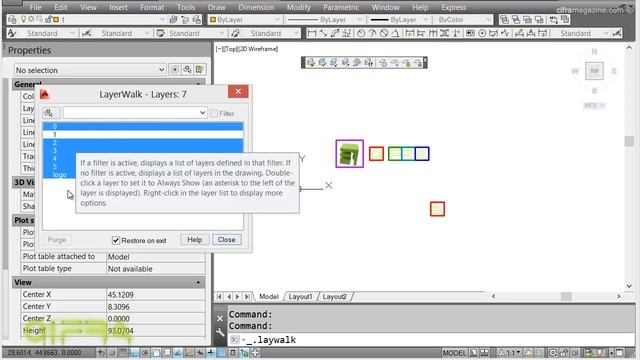Image resolution: width=640 pixels, height=360 pixels.
Task: Toggle the Filter checkbox in LayerWalk
Action: point(214,113)
